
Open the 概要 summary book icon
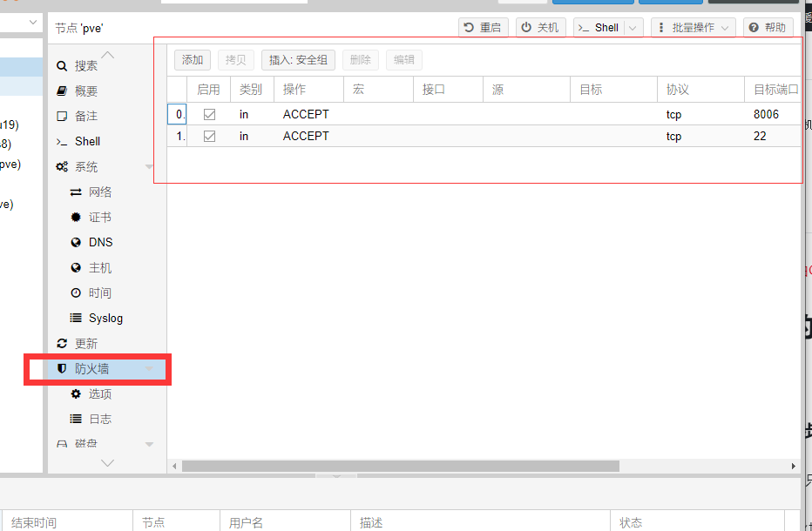click(x=62, y=91)
